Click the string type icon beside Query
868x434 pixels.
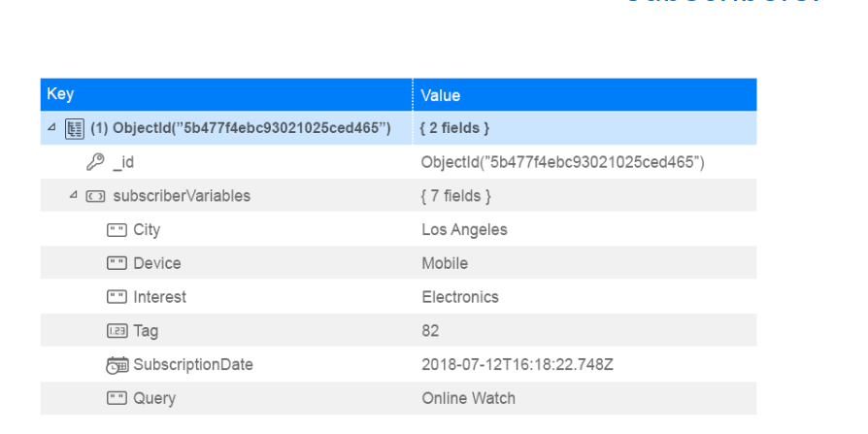coord(116,398)
